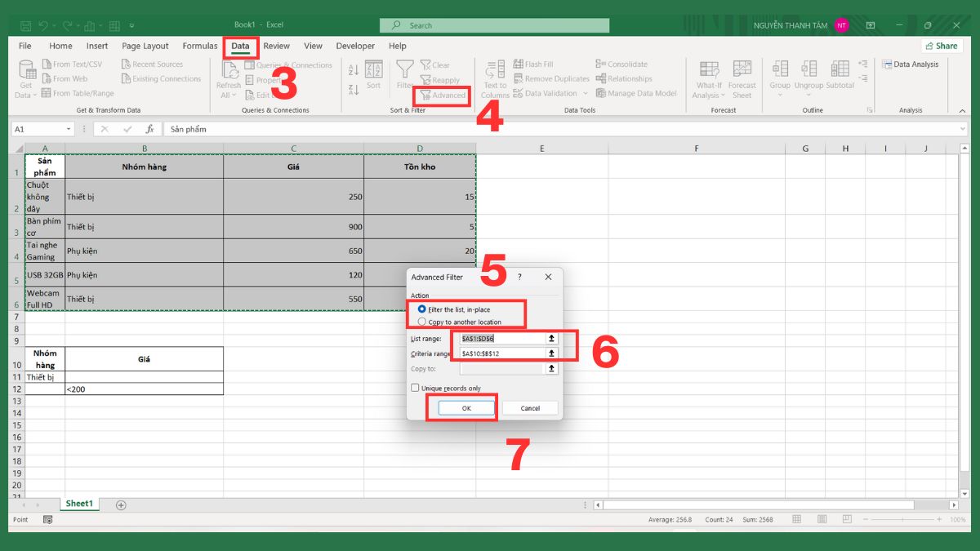This screenshot has height=551, width=980.
Task: Enable Unique records only
Action: [x=416, y=388]
